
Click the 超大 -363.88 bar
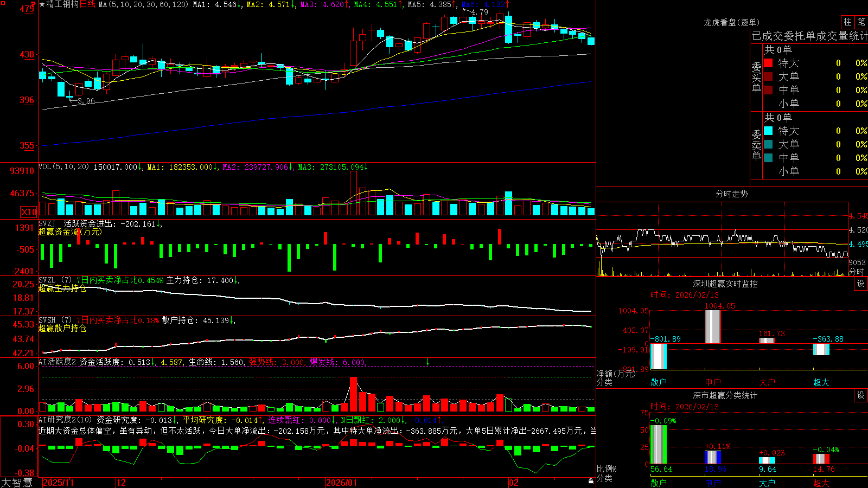(x=821, y=349)
